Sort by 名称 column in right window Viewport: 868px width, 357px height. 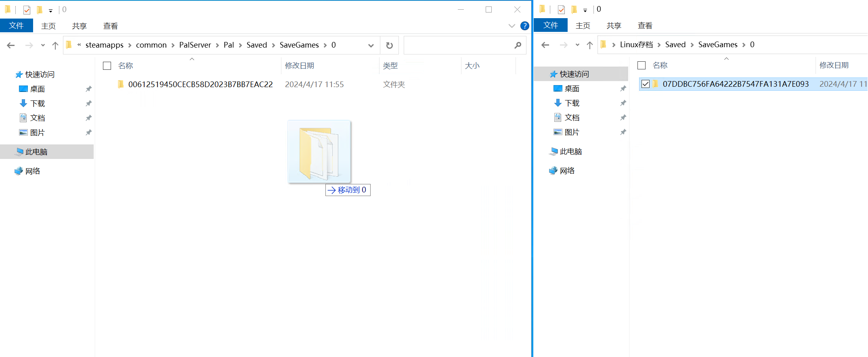660,65
